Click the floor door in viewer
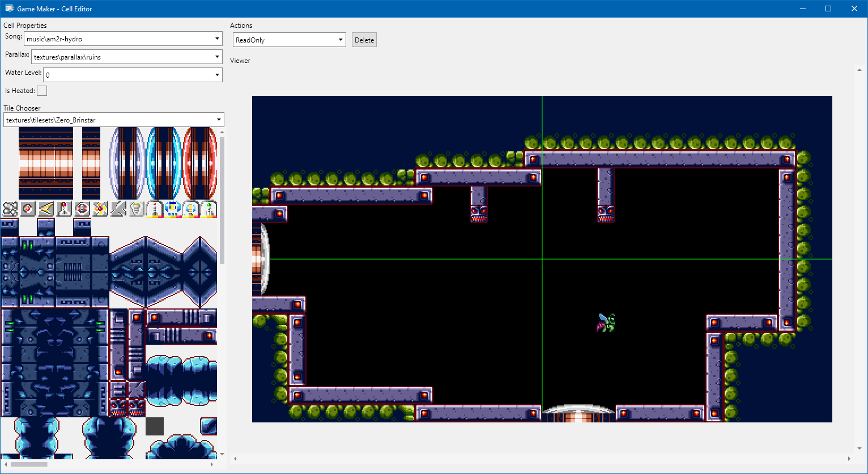 point(578,413)
